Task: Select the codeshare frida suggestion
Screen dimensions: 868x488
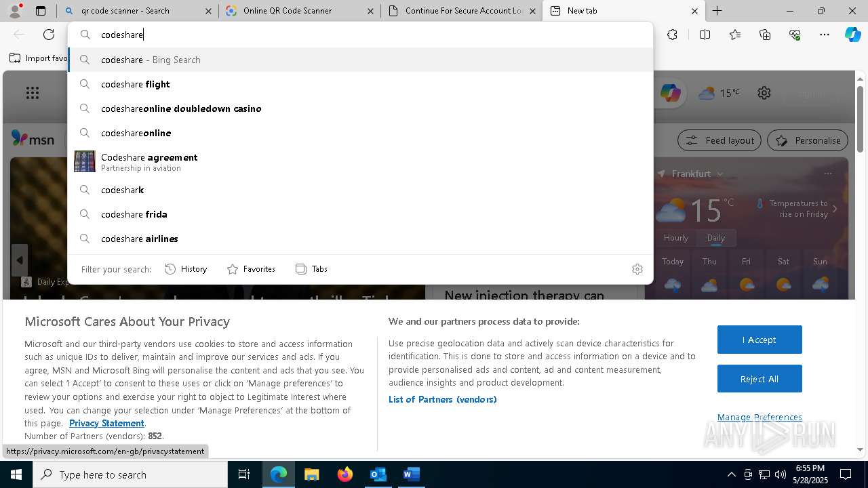Action: click(360, 214)
